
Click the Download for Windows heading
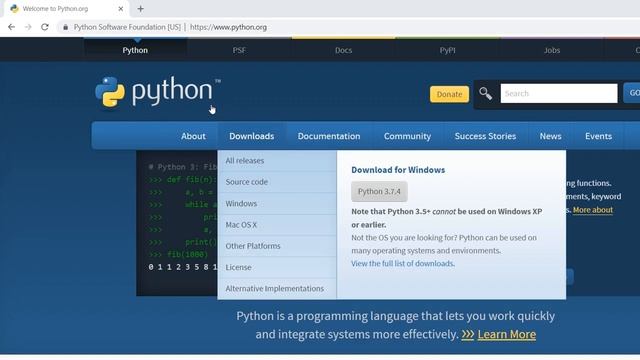pos(398,170)
